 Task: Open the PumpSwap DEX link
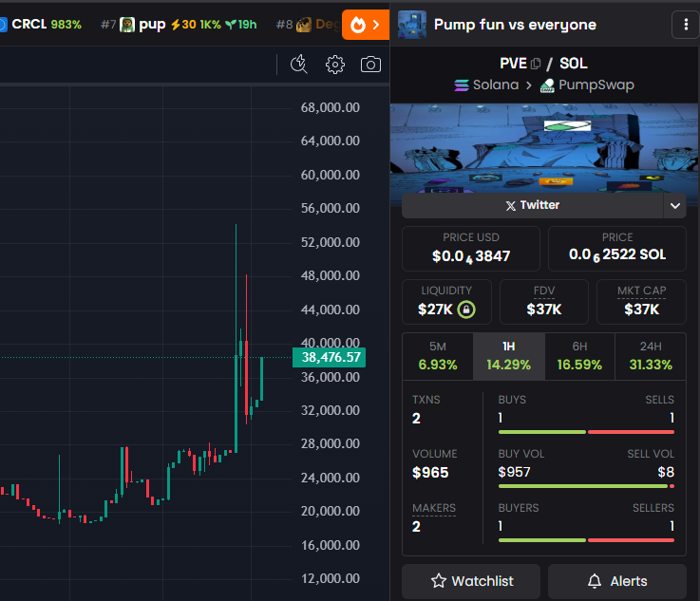pos(587,85)
